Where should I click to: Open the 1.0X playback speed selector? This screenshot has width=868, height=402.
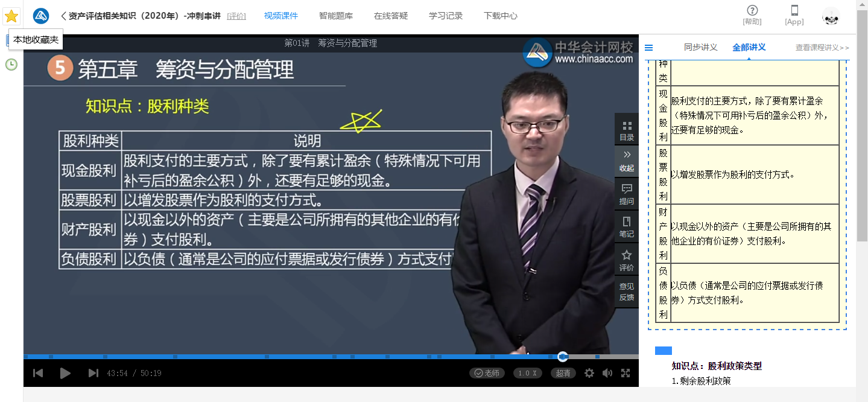click(x=528, y=373)
